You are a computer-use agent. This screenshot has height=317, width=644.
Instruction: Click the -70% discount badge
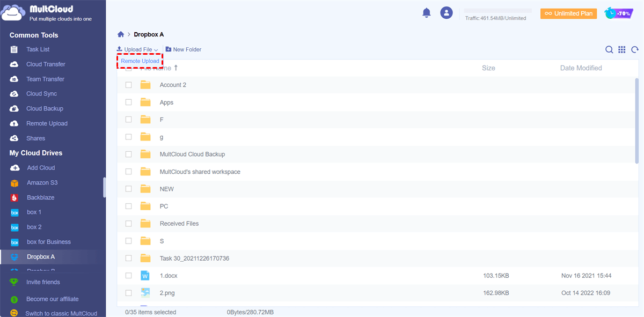click(619, 13)
